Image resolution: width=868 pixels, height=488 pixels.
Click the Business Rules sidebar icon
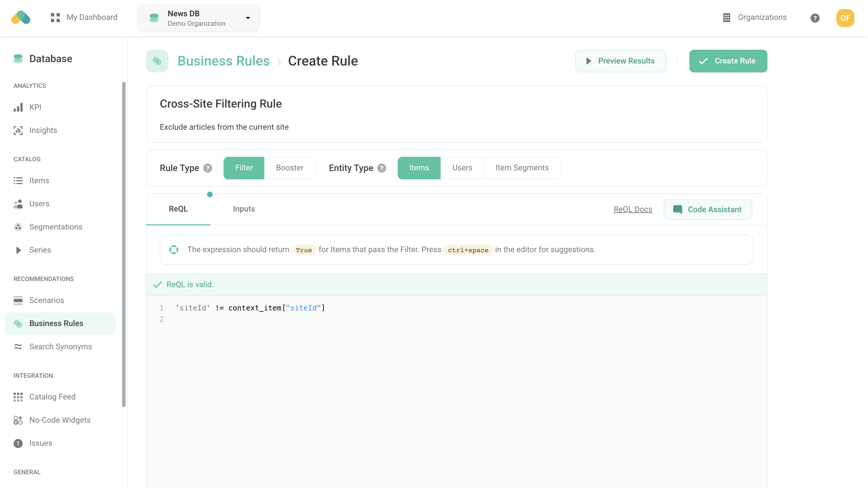click(x=18, y=324)
